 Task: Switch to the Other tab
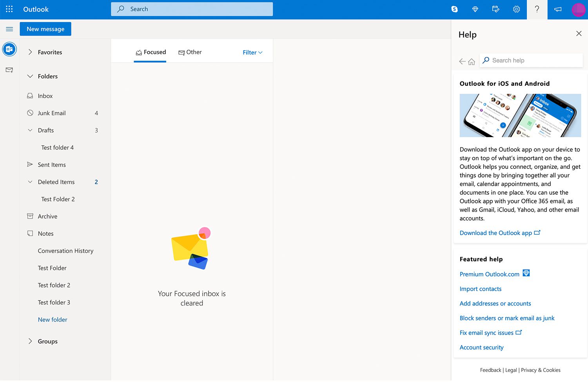pyautogui.click(x=190, y=52)
